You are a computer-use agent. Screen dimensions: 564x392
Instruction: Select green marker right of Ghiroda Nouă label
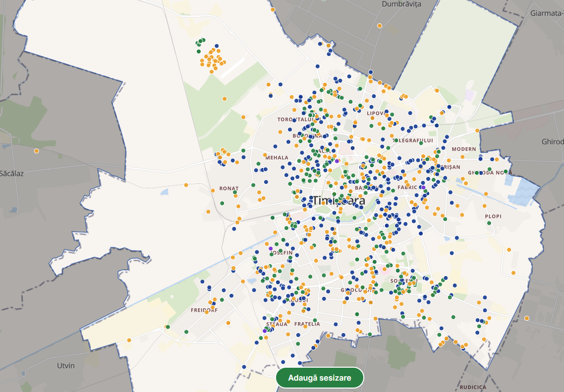[506, 172]
